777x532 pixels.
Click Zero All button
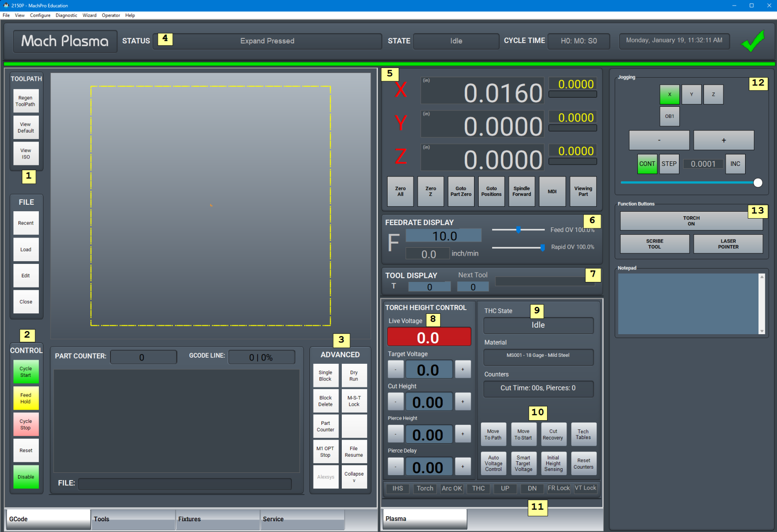401,191
